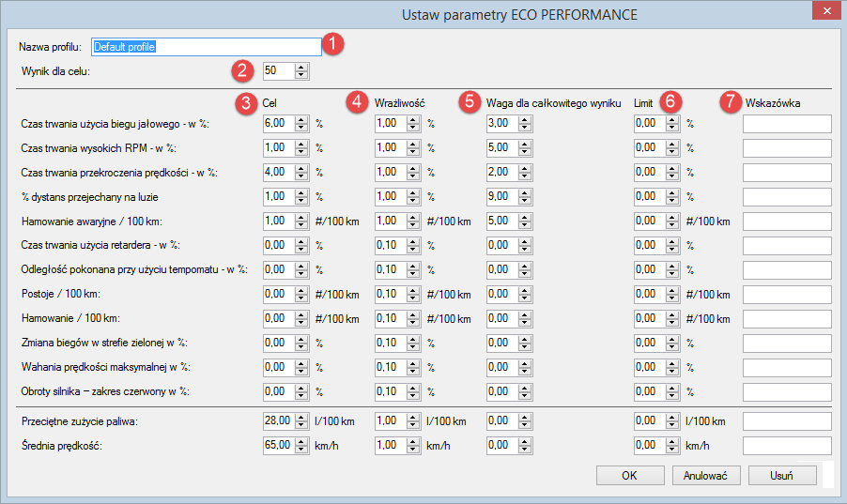Screen dimensions: 847x504
Task: Click red marker 4 beside Wrażliwość header
Action: click(x=357, y=102)
